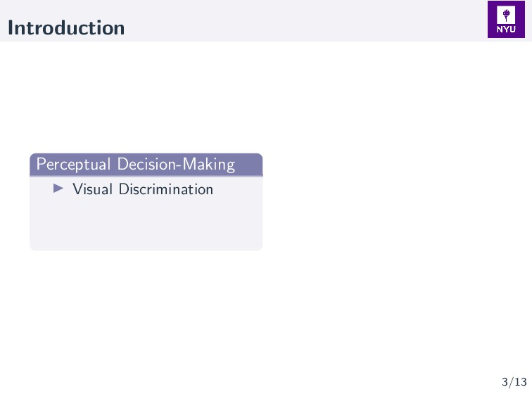Click the empty body area of the block

[146, 222]
